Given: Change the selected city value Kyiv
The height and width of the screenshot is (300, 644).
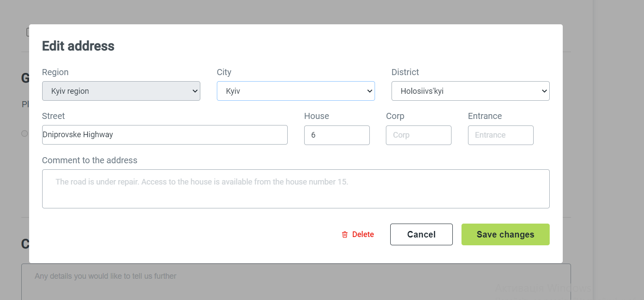Looking at the screenshot, I should pos(295,91).
